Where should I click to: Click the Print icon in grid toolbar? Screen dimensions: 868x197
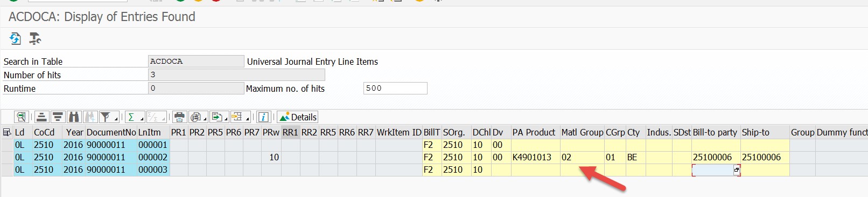(x=179, y=117)
